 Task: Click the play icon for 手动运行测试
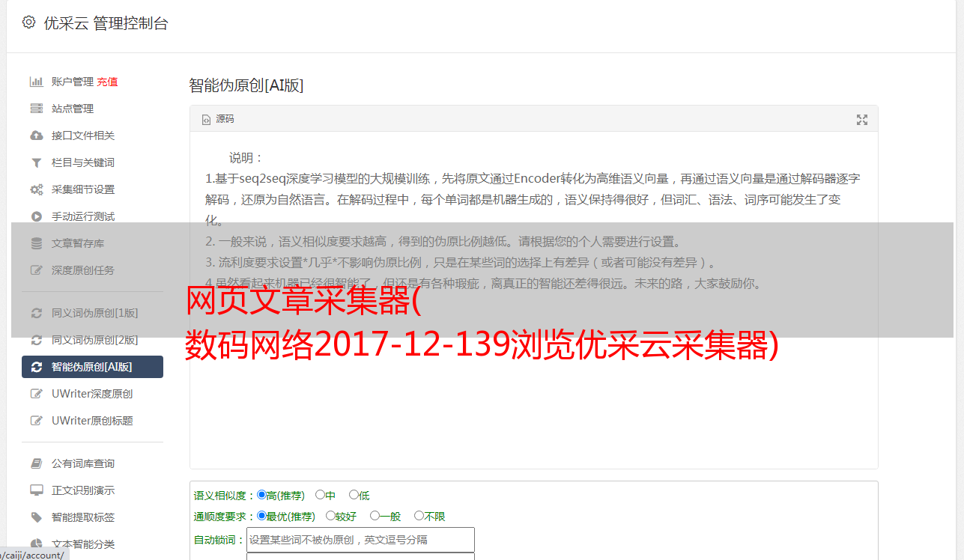(x=36, y=216)
